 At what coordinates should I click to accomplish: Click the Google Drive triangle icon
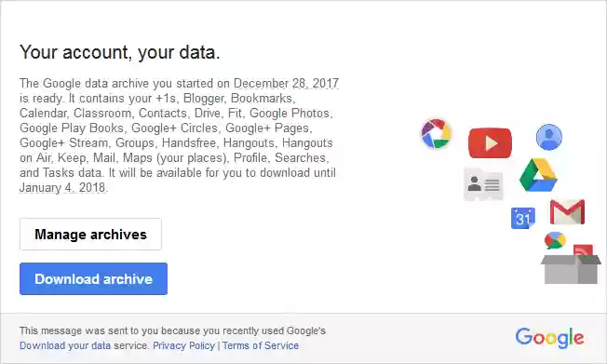click(538, 175)
